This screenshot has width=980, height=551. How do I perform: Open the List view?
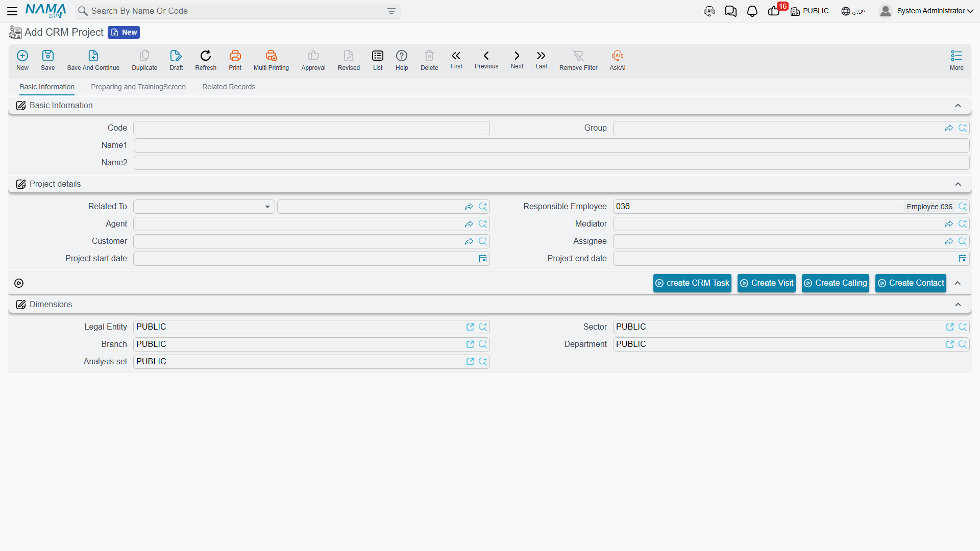(x=378, y=60)
